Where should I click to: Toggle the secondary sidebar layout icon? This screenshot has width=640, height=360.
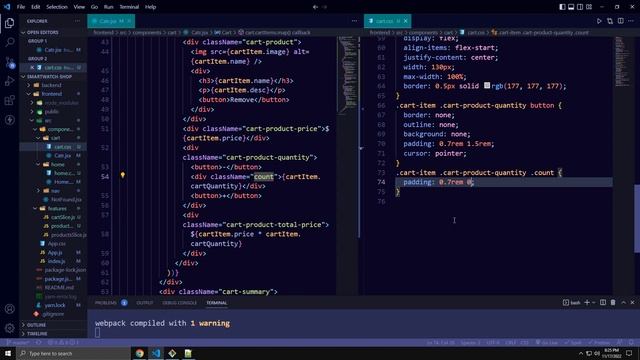pyautogui.click(x=580, y=7)
